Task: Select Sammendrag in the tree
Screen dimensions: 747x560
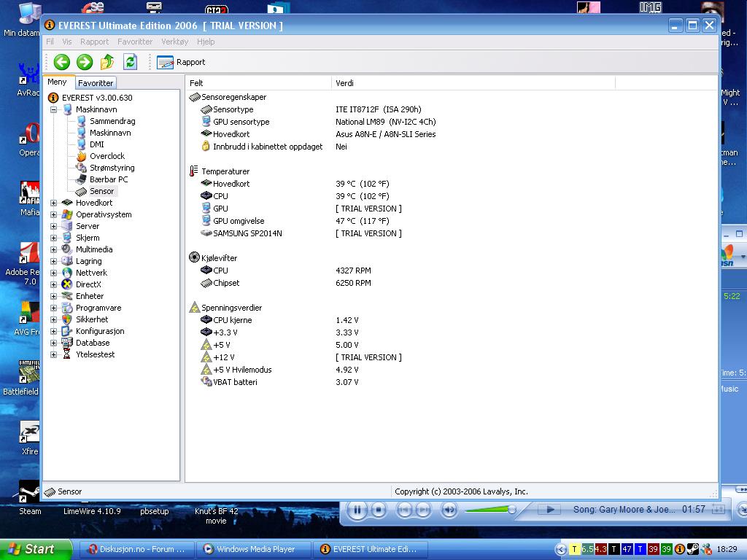Action: point(112,121)
